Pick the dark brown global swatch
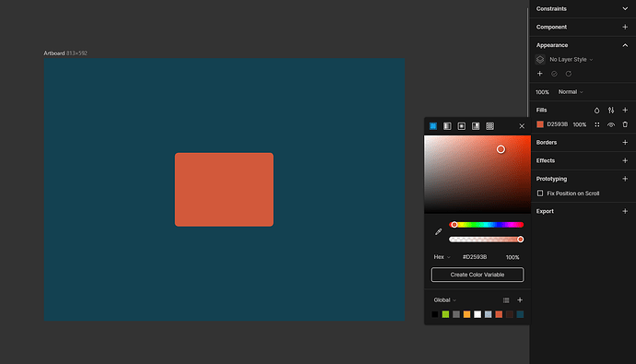The width and height of the screenshot is (636, 364). (510, 314)
